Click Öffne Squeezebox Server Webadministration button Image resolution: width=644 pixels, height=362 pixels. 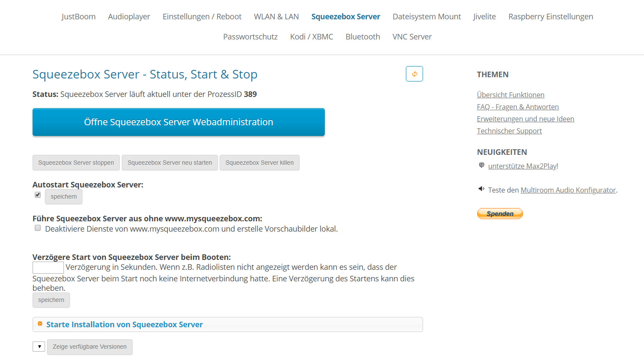click(x=178, y=122)
